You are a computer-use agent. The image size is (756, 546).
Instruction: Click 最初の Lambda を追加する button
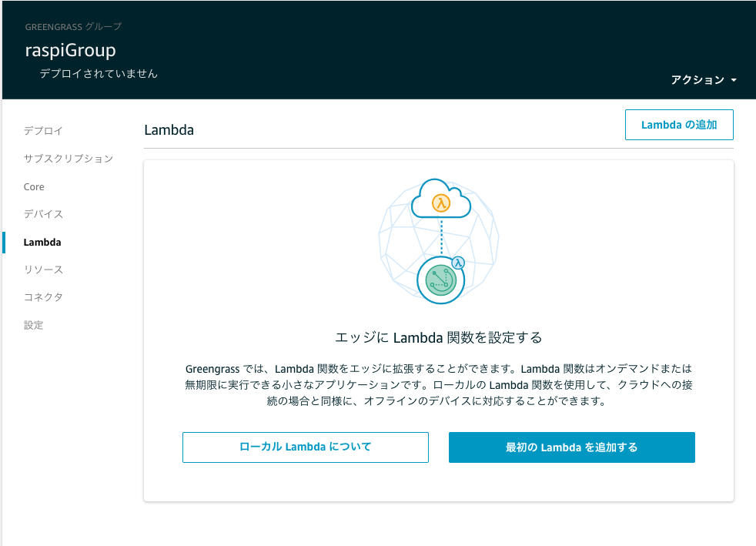571,447
